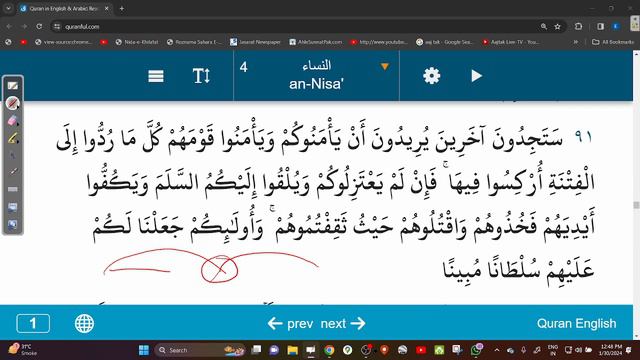Close the Quran in English & Arabic tab
The height and width of the screenshot is (360, 640).
tap(107, 8)
